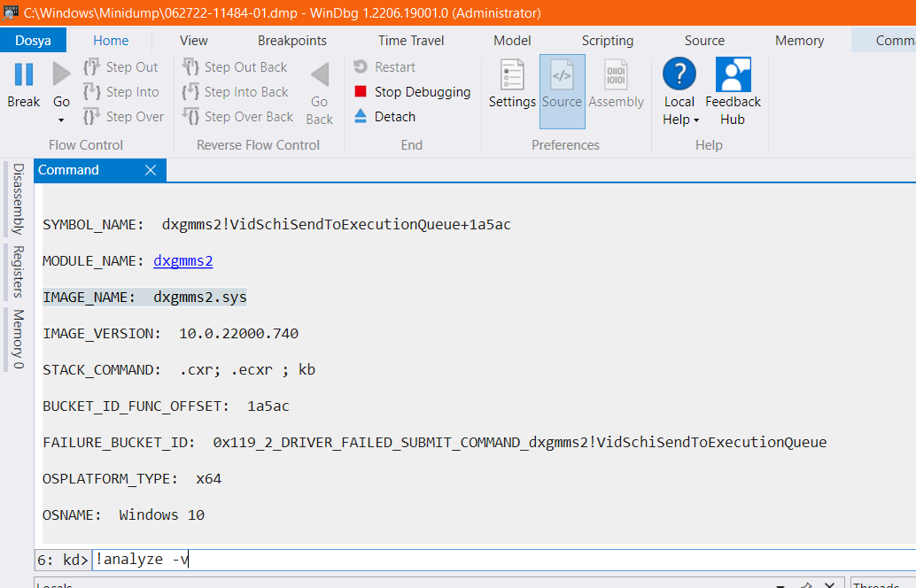
Task: Open the Breakpoints ribbon tab
Action: click(x=292, y=40)
